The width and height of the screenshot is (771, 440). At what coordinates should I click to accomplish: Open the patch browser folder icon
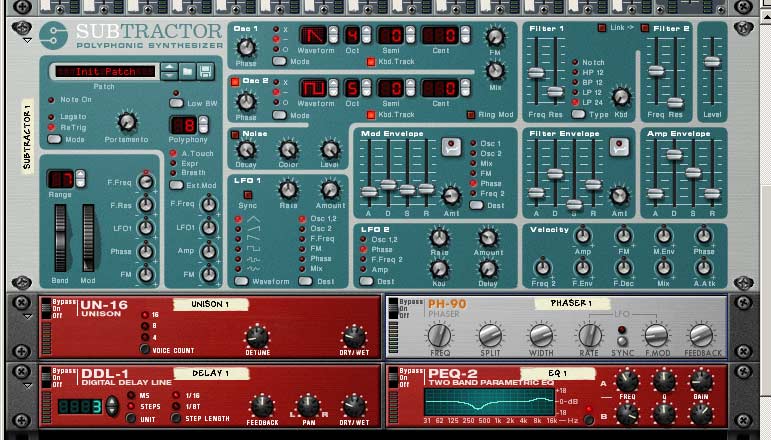(187, 72)
